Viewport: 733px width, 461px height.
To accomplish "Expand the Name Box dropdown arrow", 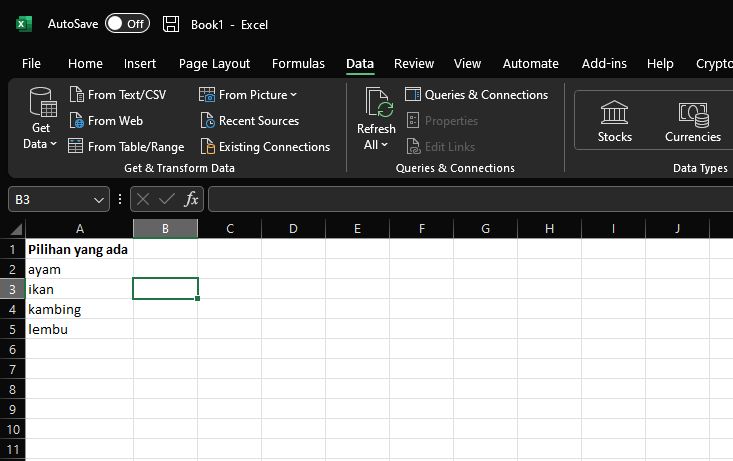I will coord(99,200).
